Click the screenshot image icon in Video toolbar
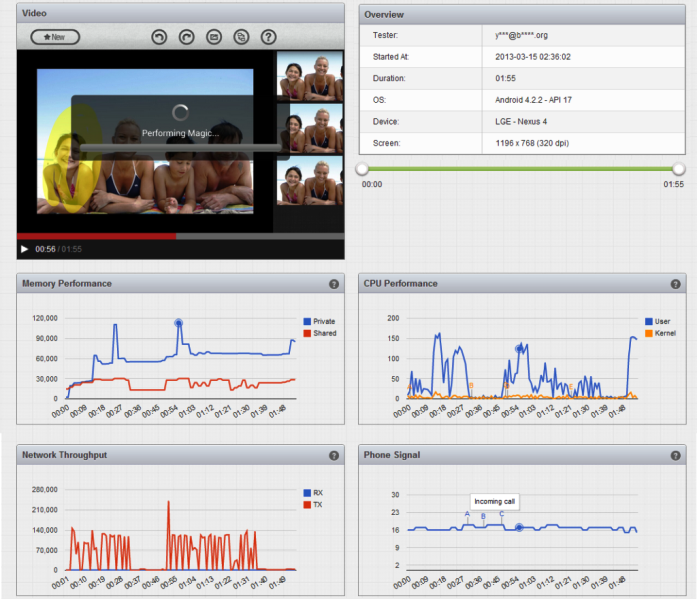 (214, 37)
